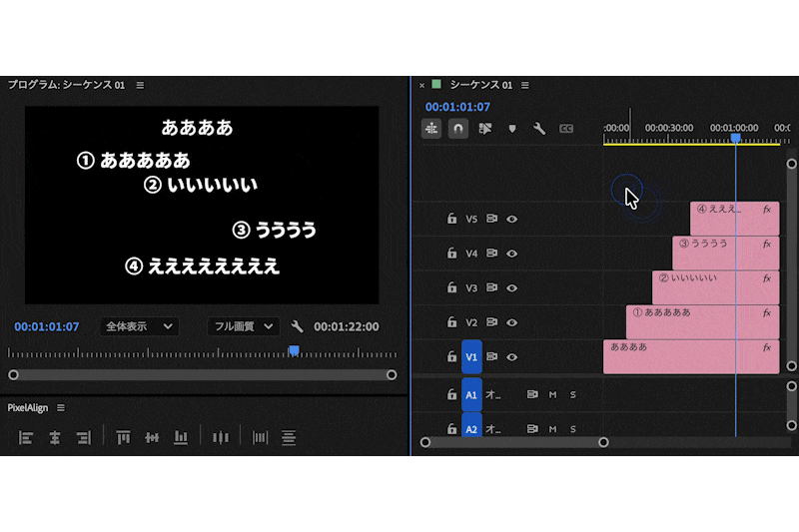Click the blue V1 track target button

[471, 357]
